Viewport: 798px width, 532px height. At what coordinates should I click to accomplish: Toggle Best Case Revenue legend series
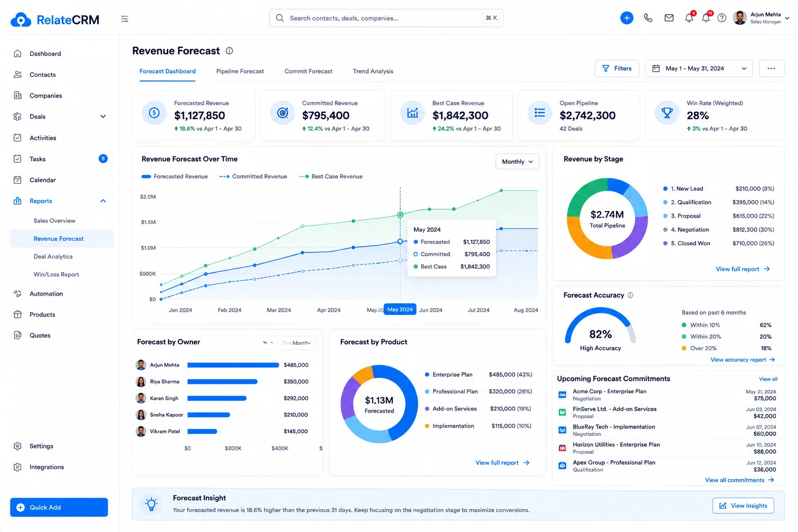[331, 177]
